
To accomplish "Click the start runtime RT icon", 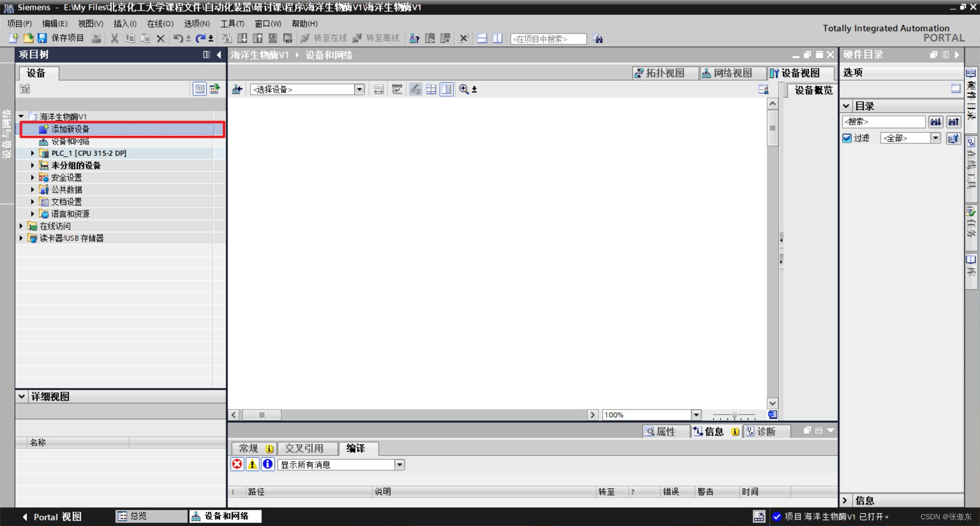I will click(288, 38).
